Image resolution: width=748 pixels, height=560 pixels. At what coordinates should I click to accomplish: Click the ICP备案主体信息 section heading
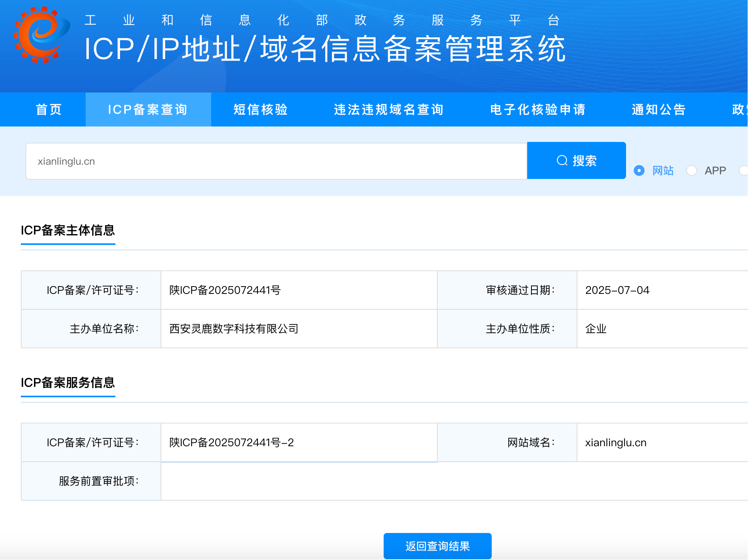pos(68,230)
